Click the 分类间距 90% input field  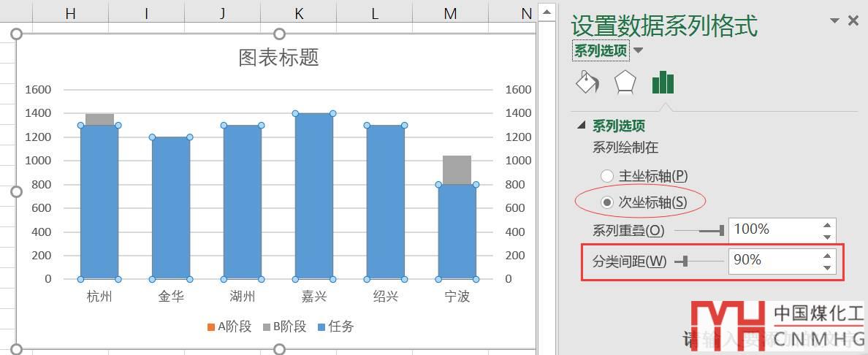point(773,260)
